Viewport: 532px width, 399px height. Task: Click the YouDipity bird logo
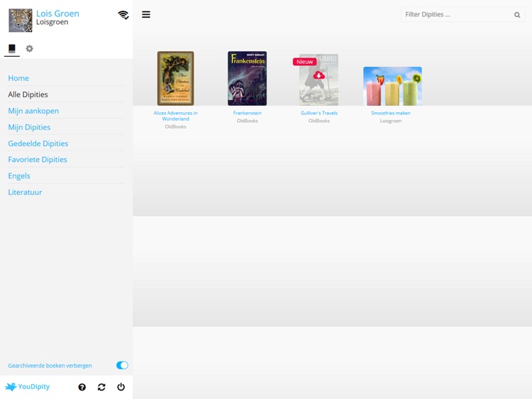point(11,386)
